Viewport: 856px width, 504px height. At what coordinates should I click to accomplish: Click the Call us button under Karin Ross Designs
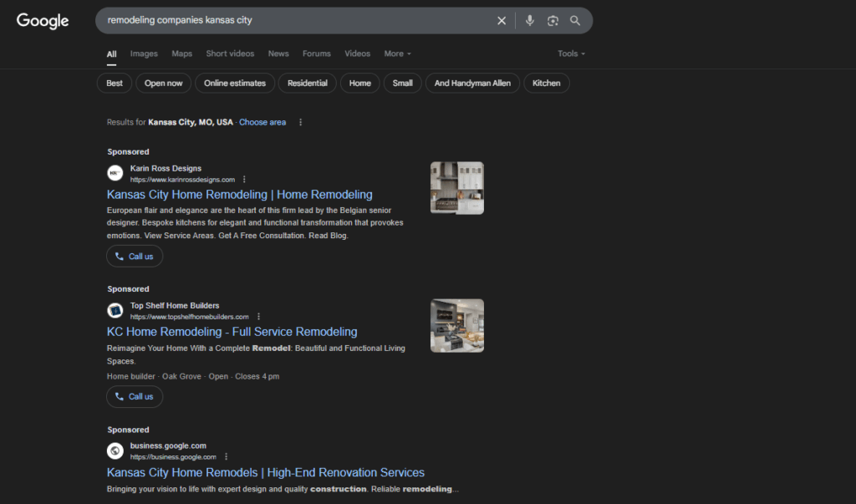(x=135, y=256)
